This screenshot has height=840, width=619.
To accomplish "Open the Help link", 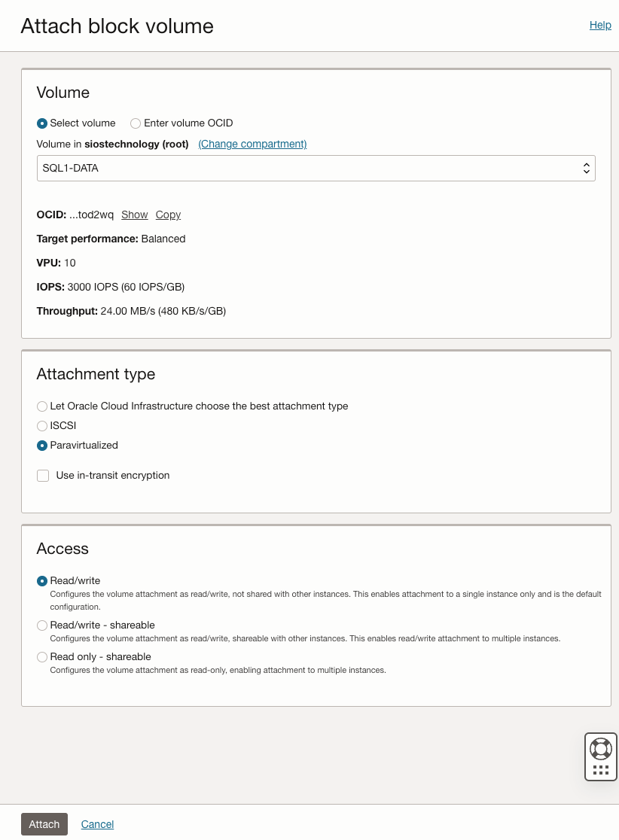I will click(x=600, y=25).
